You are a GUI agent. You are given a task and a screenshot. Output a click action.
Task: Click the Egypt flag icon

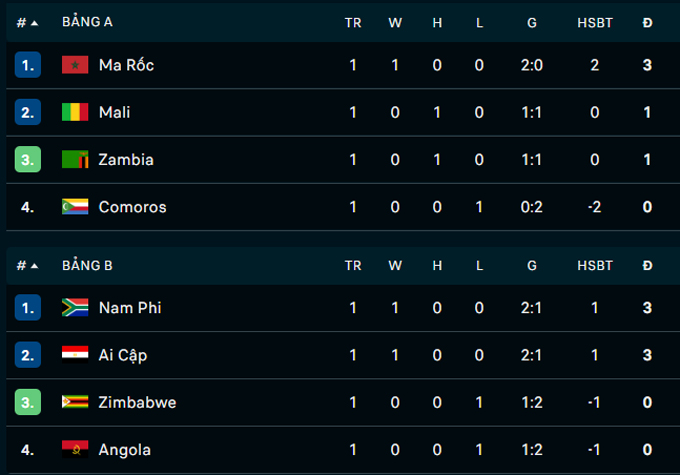75,355
